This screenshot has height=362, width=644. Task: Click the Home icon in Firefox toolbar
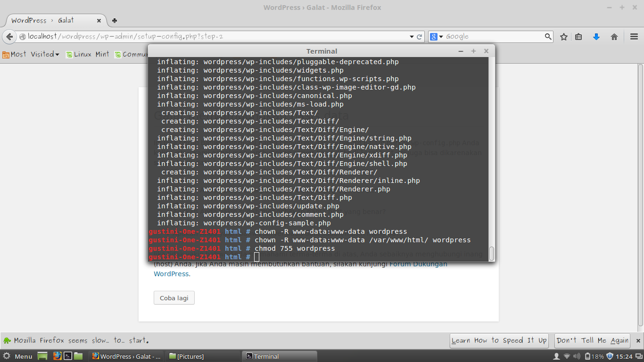pos(614,37)
